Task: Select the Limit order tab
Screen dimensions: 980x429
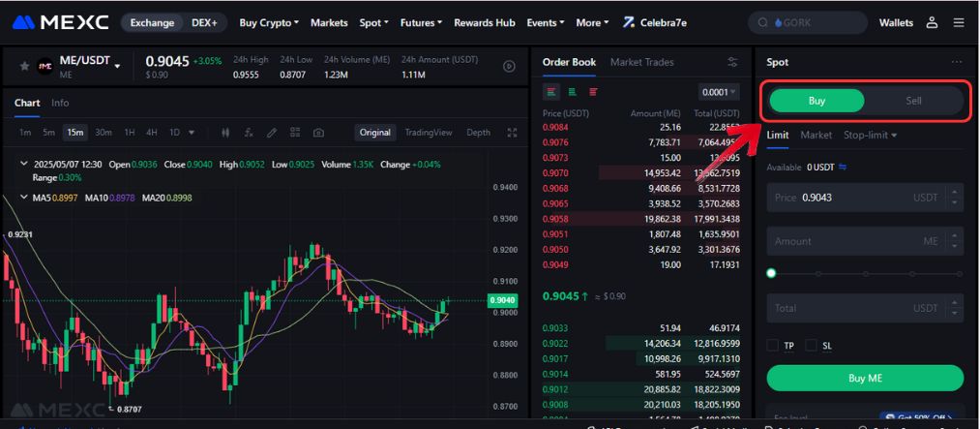Action: 778,135
